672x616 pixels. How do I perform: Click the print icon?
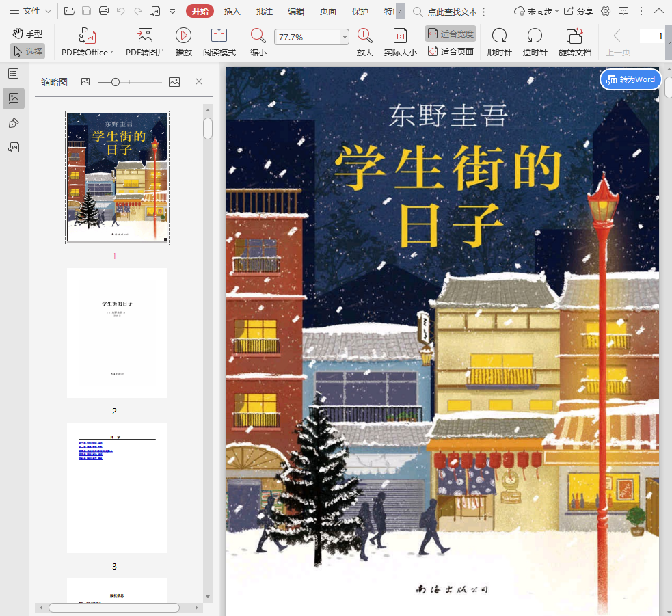pyautogui.click(x=104, y=11)
